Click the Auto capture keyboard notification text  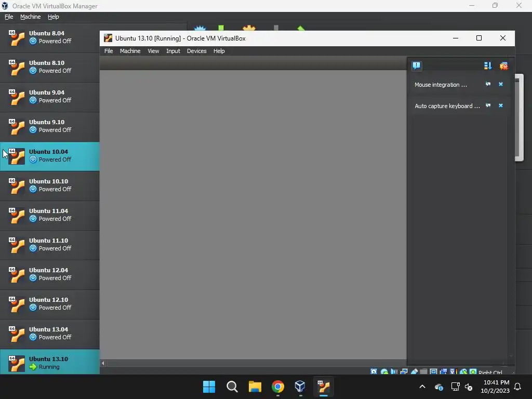pos(447,106)
